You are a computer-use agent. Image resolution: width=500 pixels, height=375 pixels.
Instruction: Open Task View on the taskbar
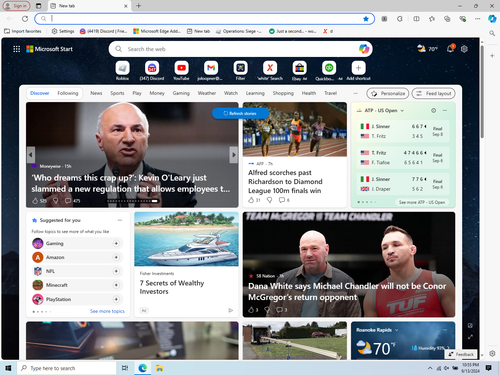(x=125, y=368)
